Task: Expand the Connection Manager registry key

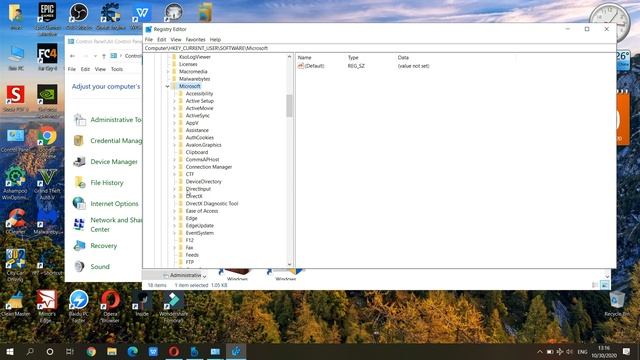Action: 174,167
